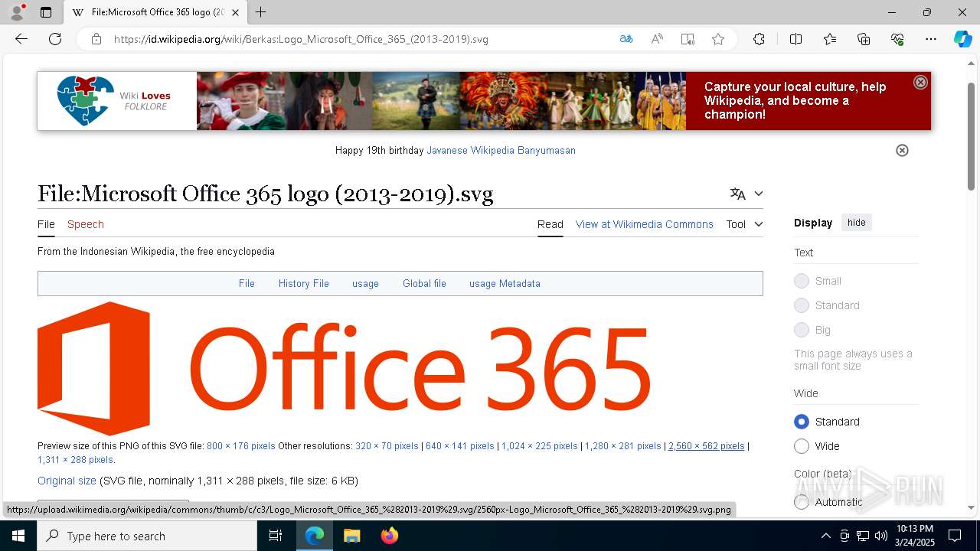Launch Firefox from taskbar
980x551 pixels.
[390, 536]
